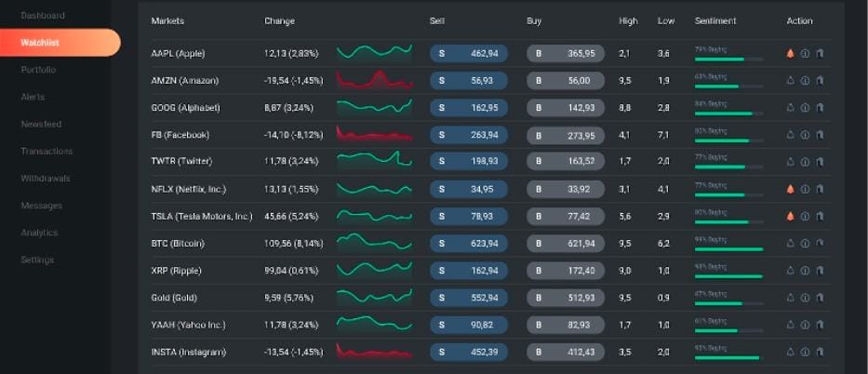Delete AAPL (Apple) from watchlist via trash icon

(x=820, y=54)
